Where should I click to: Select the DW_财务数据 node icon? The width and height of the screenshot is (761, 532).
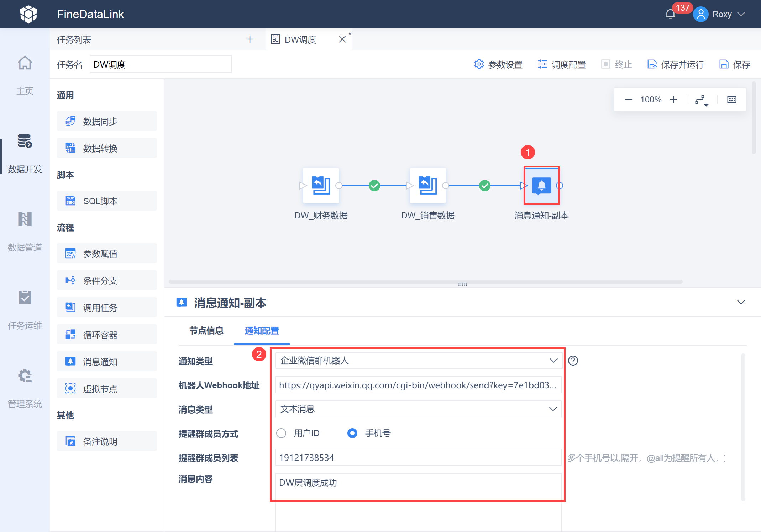(x=321, y=185)
